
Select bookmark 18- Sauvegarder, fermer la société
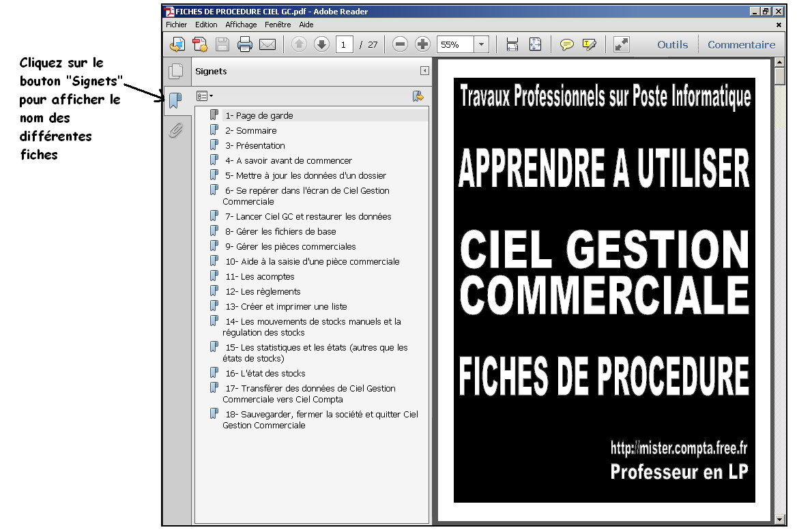pos(321,419)
